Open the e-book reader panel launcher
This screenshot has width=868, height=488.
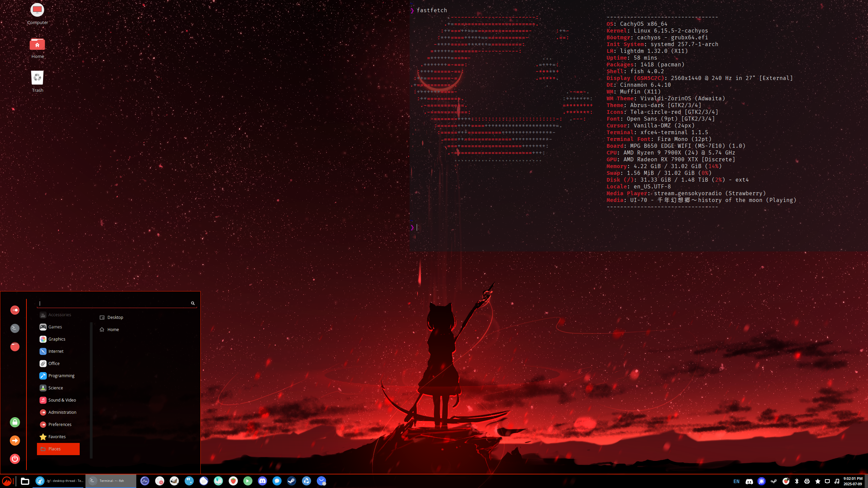coord(218,481)
